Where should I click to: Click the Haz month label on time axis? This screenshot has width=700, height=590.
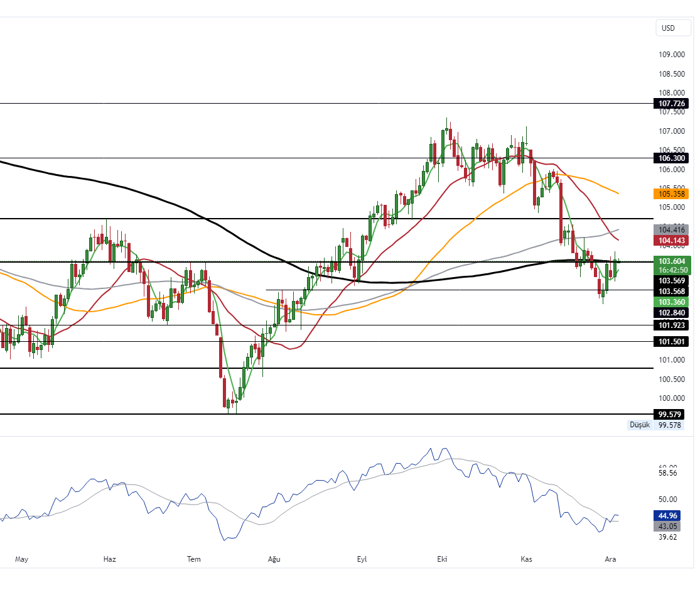110,559
